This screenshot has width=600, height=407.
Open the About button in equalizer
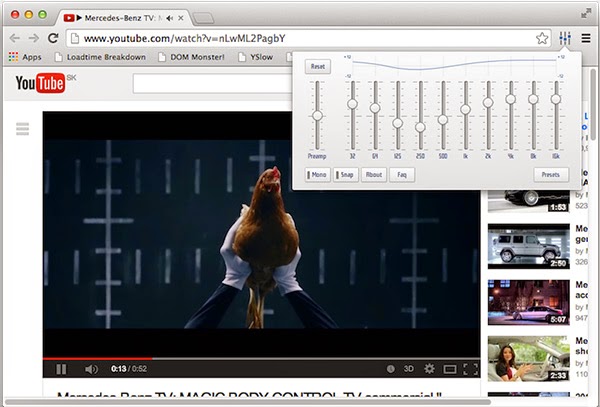[374, 175]
